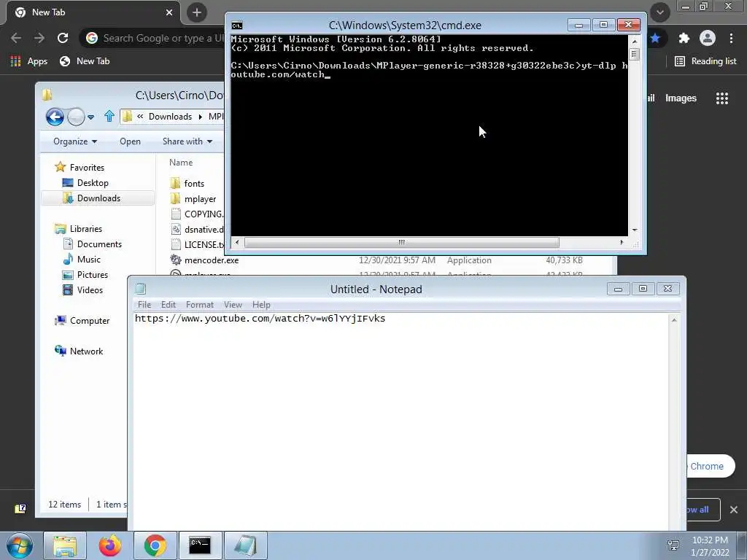Open Pictures library in sidebar
This screenshot has height=560, width=747.
93,275
